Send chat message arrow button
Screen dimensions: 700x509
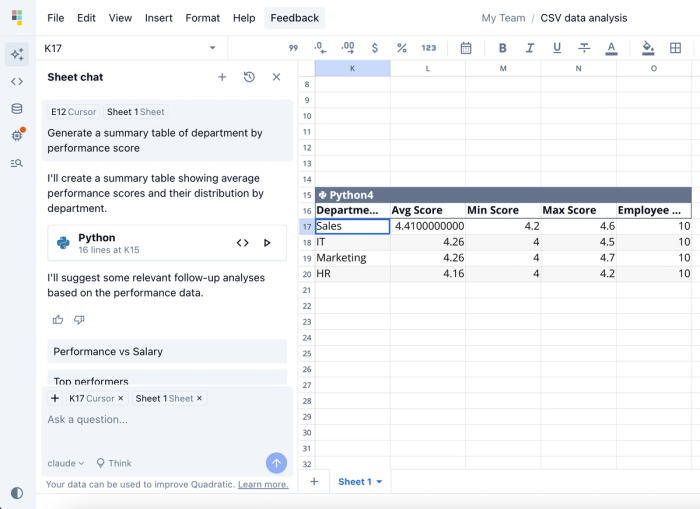[276, 463]
